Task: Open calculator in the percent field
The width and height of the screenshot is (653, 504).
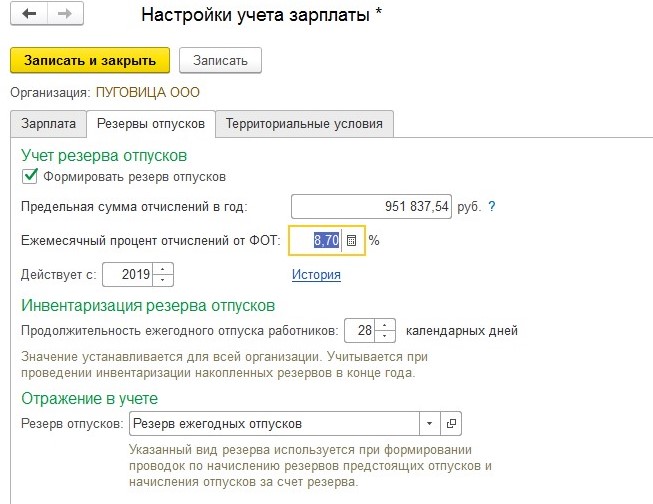Action: (x=351, y=241)
